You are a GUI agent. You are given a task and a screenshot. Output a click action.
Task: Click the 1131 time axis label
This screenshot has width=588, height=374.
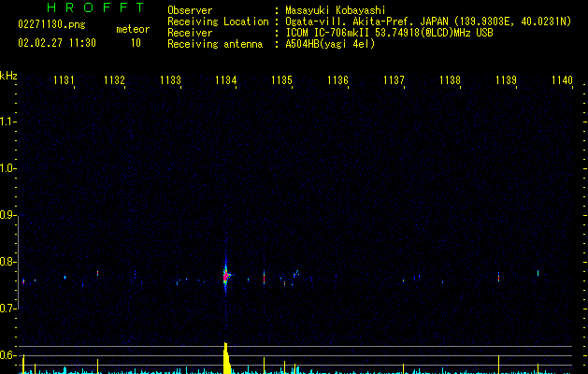(64, 79)
